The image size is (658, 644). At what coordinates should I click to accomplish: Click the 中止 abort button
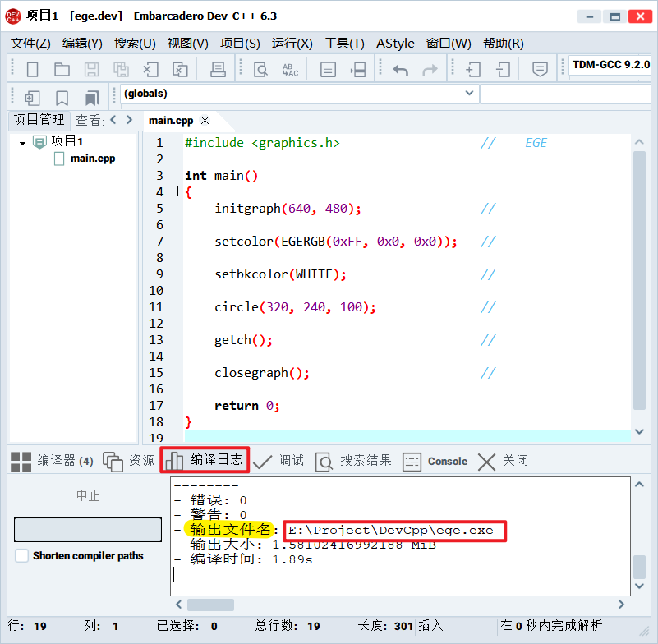(x=88, y=495)
